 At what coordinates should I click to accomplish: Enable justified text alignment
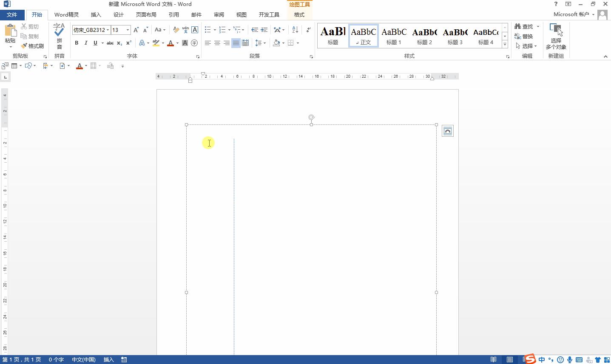coord(236,42)
